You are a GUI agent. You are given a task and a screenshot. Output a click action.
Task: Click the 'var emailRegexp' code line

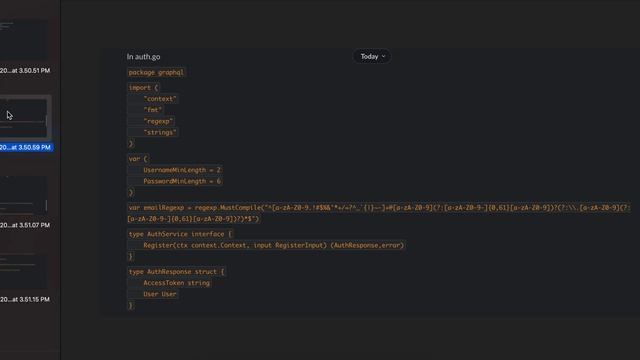point(379,213)
